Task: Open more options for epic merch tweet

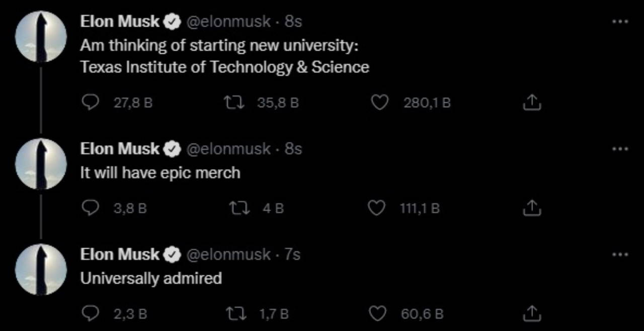Action: (x=620, y=149)
